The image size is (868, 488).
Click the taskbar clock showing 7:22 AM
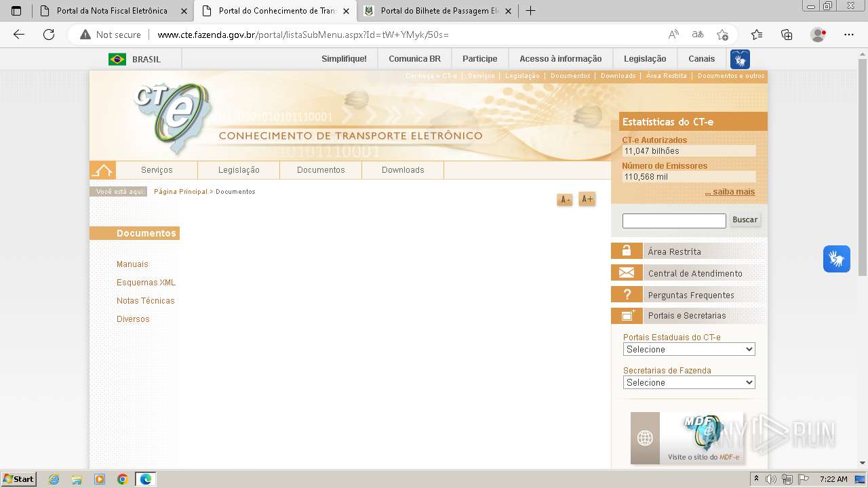point(833,479)
